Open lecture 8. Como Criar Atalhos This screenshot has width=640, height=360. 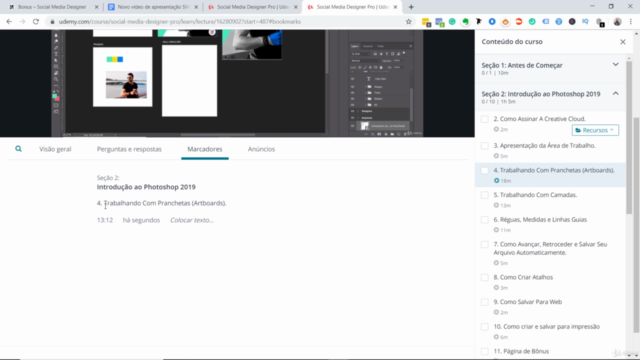point(523,277)
